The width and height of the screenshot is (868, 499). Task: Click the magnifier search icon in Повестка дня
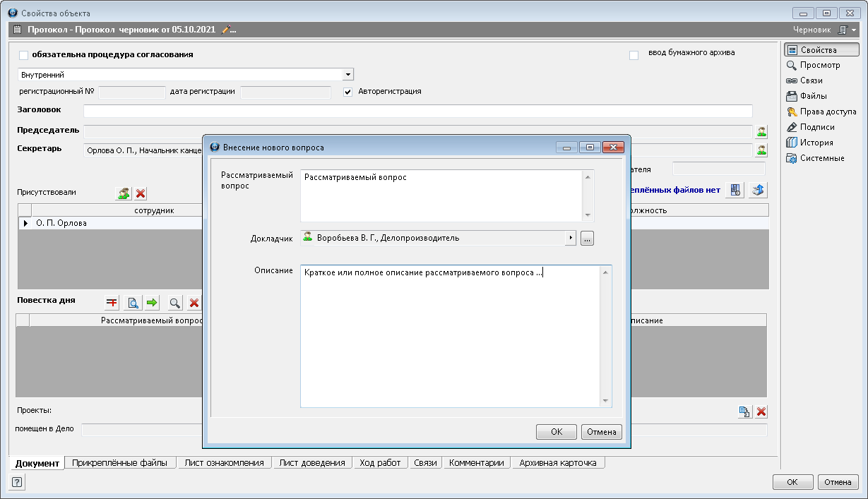(174, 303)
